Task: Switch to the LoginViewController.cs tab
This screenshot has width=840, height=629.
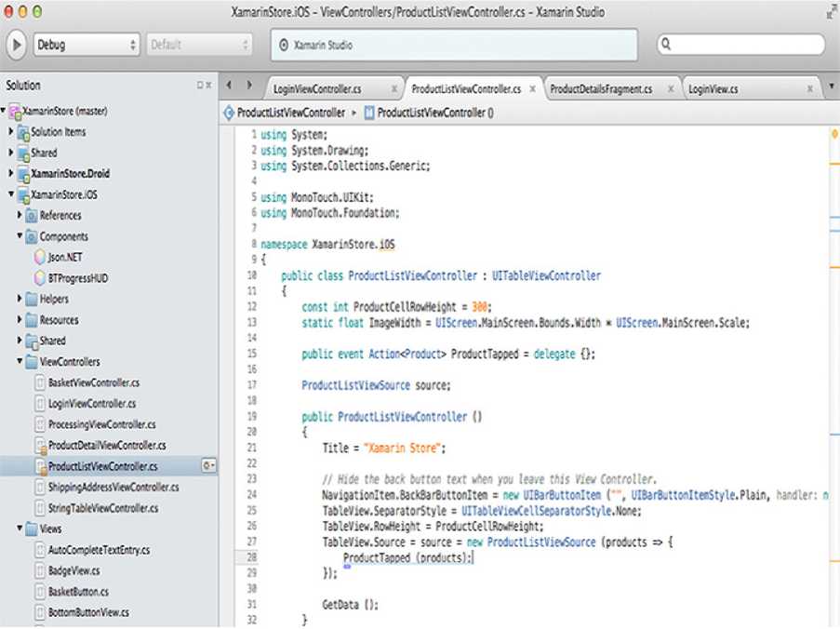Action: 317,89
